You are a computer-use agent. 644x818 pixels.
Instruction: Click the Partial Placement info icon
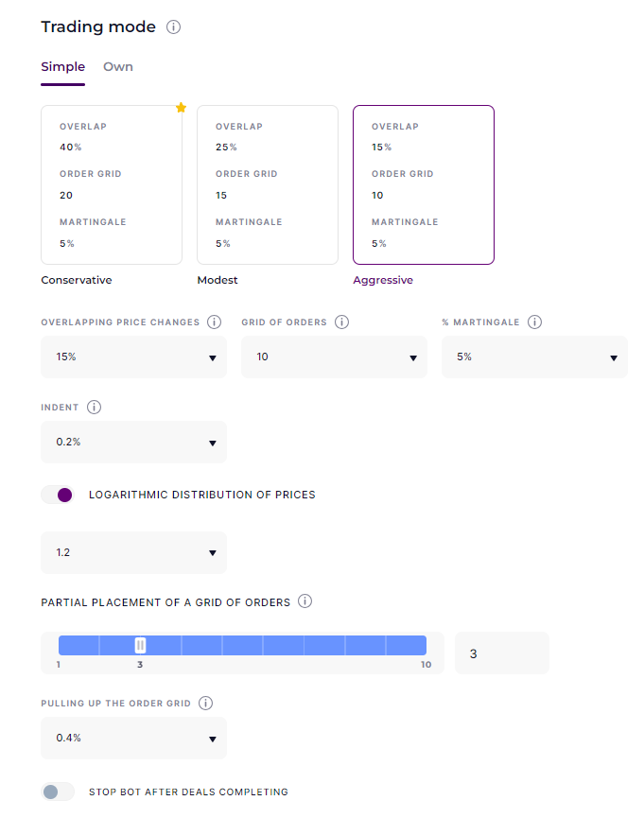click(x=305, y=601)
